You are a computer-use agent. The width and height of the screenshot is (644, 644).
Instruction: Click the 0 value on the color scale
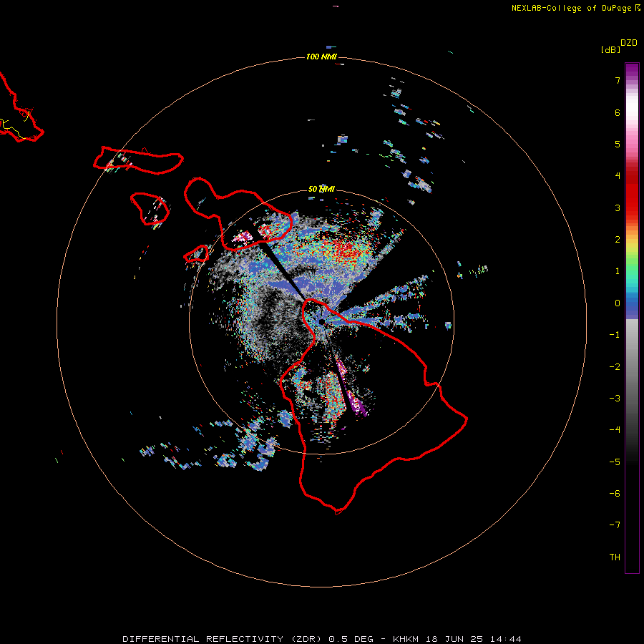[618, 303]
